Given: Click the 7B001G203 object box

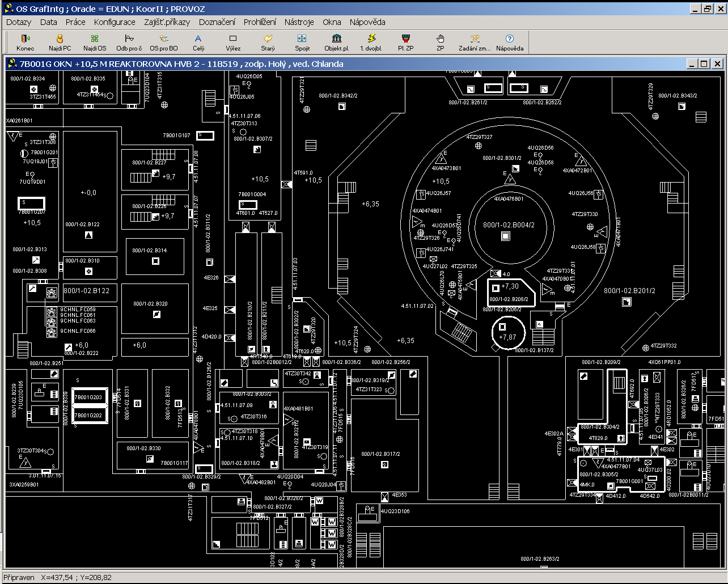Looking at the screenshot, I should point(88,397).
